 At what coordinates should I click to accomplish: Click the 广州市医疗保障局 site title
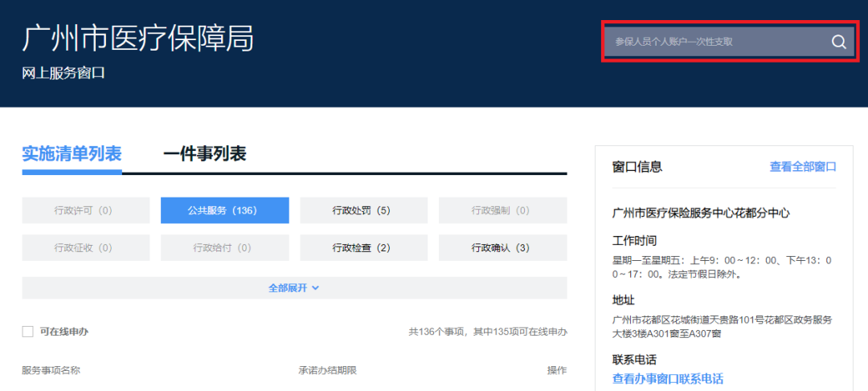click(137, 39)
